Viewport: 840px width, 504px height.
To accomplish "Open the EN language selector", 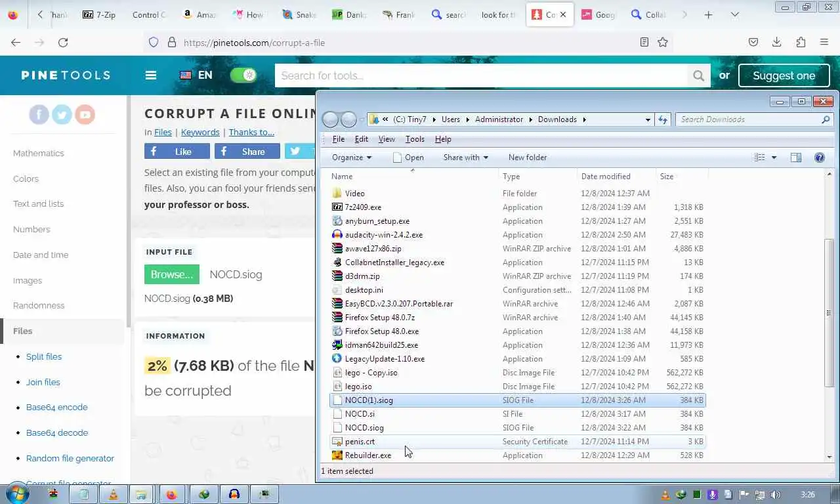I will click(x=196, y=75).
